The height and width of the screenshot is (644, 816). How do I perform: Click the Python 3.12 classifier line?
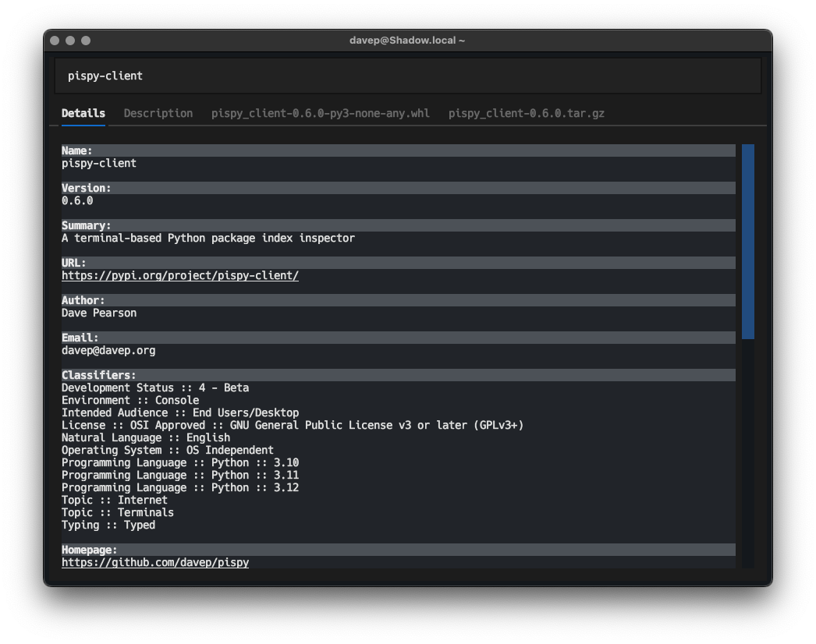tap(180, 487)
